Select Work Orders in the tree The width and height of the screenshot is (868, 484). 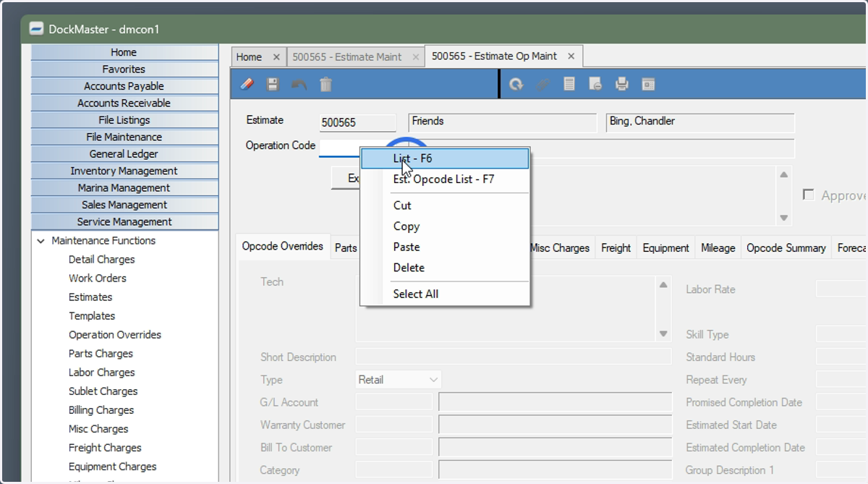98,279
